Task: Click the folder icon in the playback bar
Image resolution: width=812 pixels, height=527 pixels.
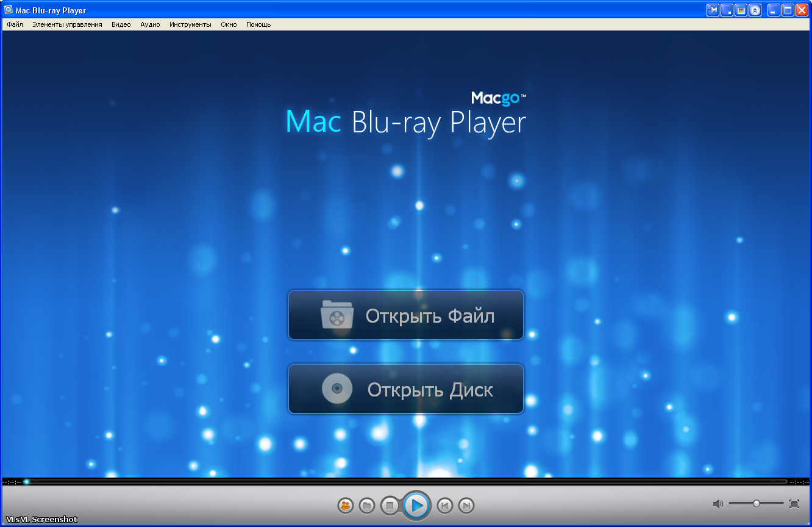Action: 367,506
